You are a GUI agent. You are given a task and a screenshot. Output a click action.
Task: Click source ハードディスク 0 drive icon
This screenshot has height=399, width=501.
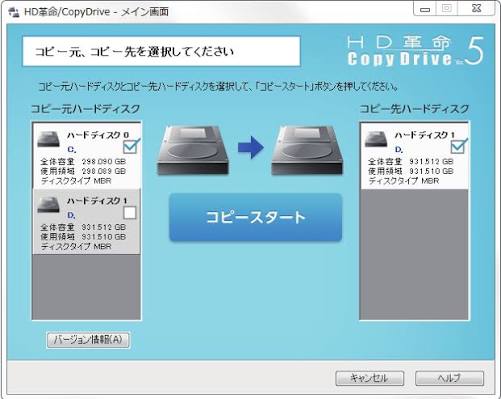pyautogui.click(x=48, y=139)
